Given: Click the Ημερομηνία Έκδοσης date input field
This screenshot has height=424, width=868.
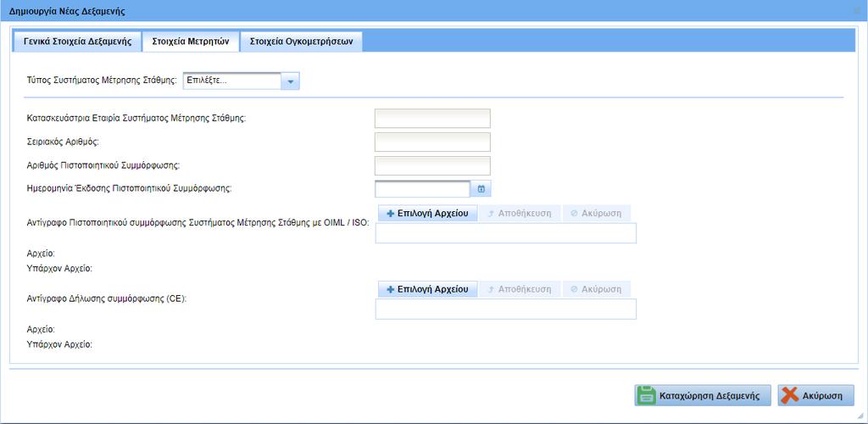Looking at the screenshot, I should (x=422, y=189).
